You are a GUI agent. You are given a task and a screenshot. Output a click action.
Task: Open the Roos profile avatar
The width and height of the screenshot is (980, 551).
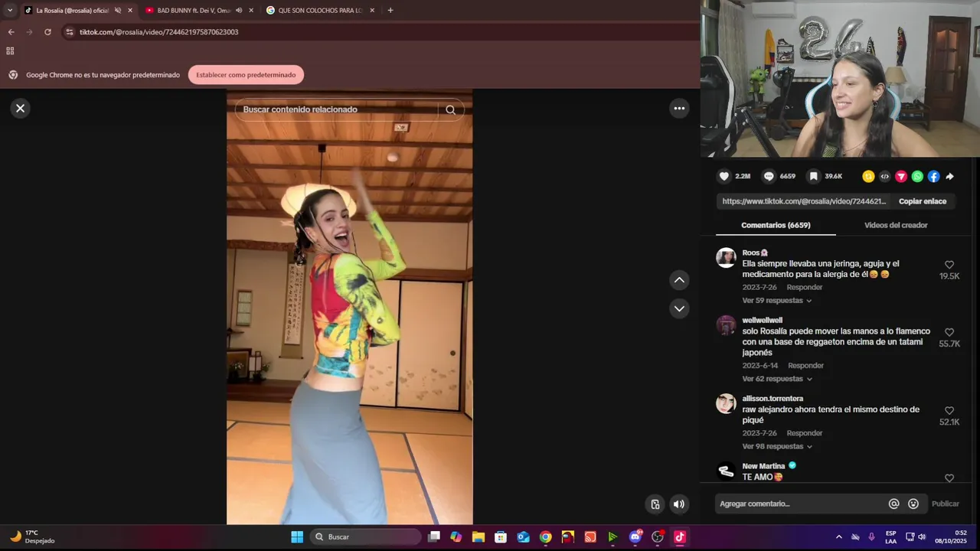[726, 258]
